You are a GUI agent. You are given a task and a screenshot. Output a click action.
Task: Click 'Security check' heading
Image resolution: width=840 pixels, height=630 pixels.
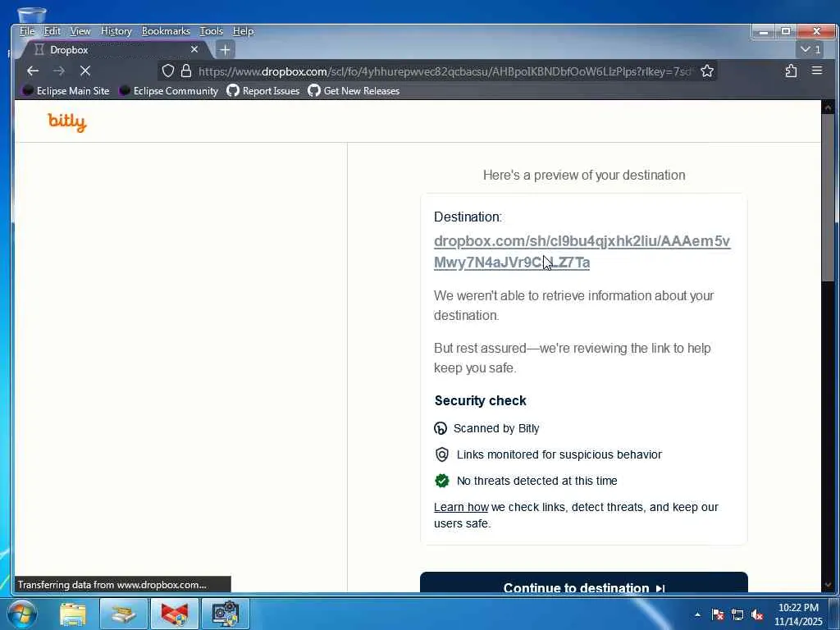pyautogui.click(x=480, y=400)
